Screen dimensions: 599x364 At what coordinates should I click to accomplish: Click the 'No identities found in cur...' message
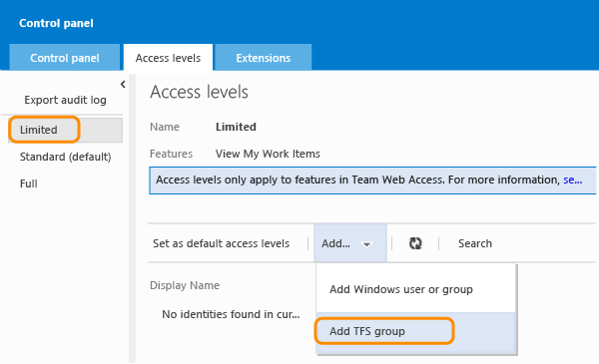(x=231, y=314)
